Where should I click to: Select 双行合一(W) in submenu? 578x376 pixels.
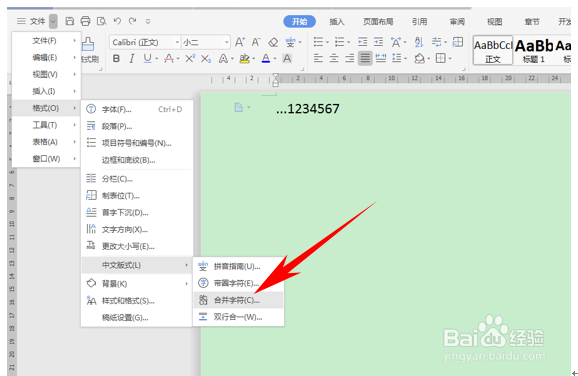238,317
